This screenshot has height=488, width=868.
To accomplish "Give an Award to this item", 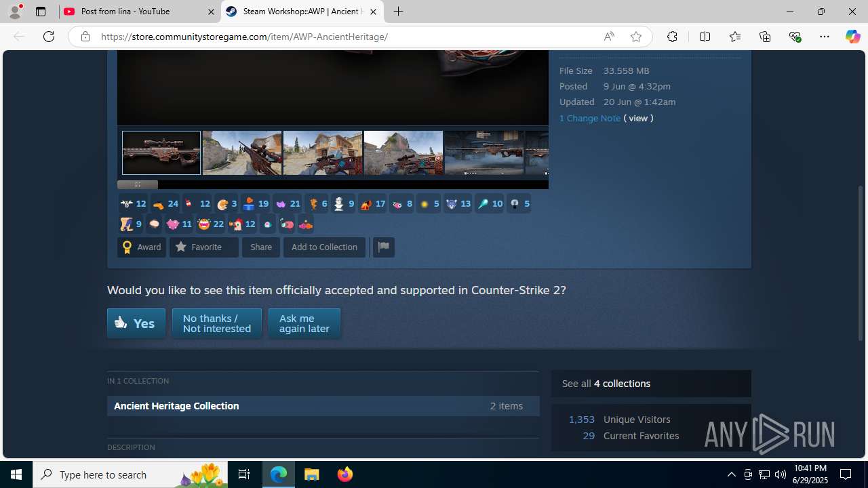I will [x=142, y=247].
